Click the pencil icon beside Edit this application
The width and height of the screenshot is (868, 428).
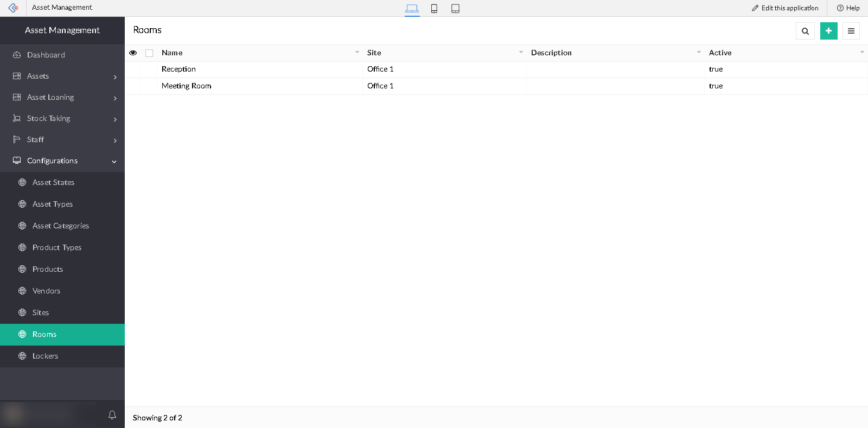pos(755,8)
